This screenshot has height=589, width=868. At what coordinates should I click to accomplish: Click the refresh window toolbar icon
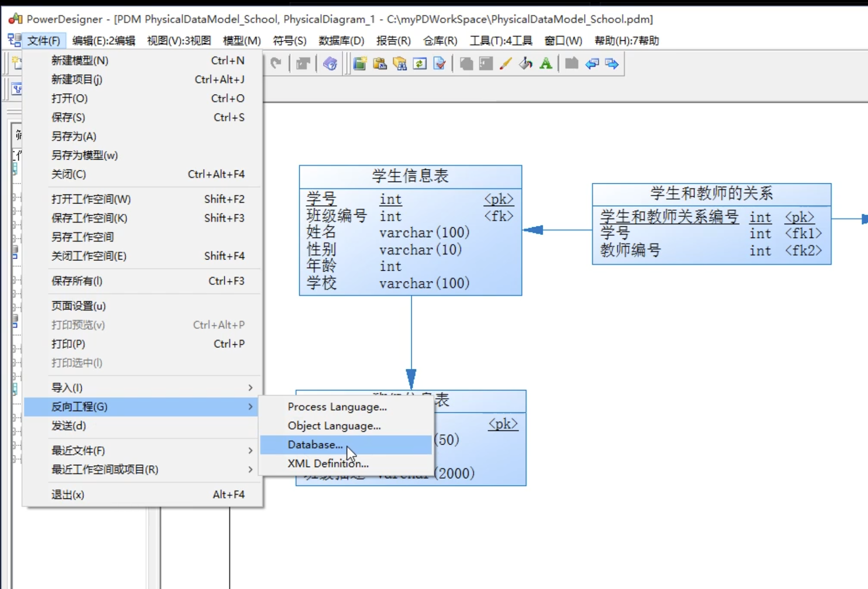coord(420,64)
